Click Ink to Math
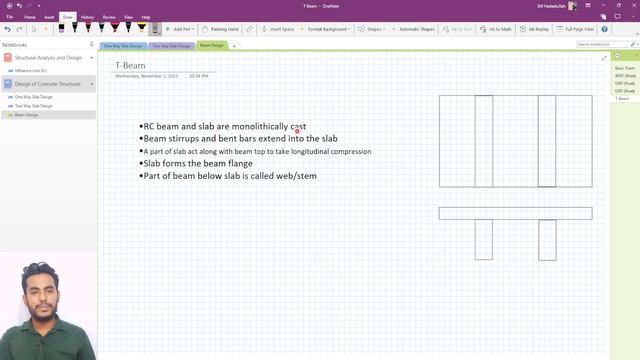 [496, 29]
